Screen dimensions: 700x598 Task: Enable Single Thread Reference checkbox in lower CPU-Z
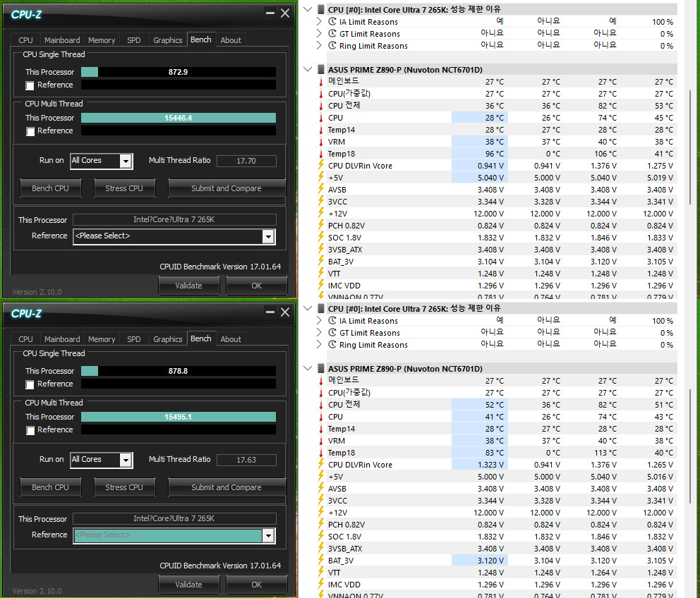(x=30, y=385)
